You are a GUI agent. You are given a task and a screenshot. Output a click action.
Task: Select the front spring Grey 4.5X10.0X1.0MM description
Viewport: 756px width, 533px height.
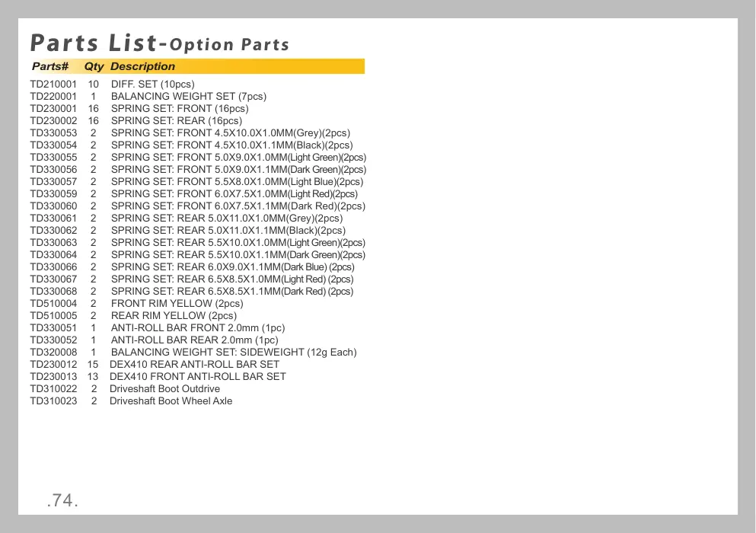click(231, 133)
